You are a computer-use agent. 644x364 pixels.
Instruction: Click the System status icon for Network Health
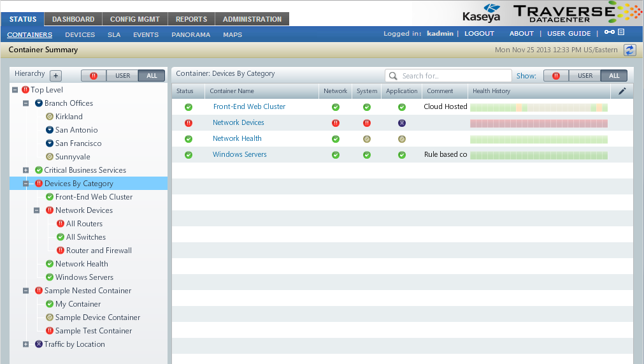point(367,139)
